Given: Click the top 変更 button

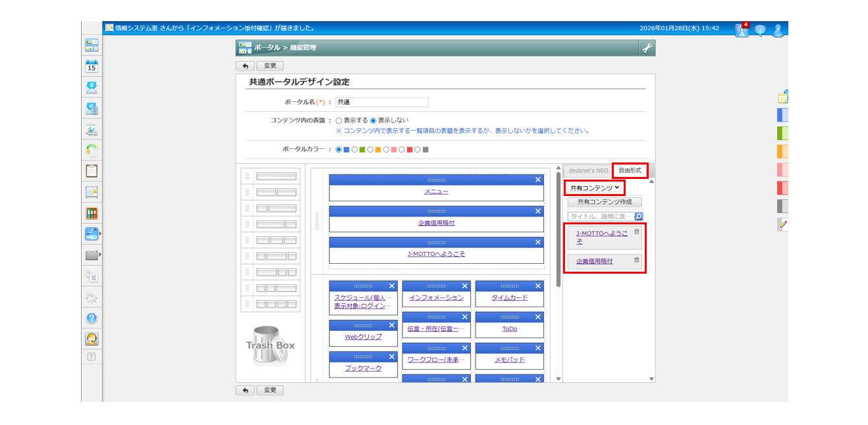Looking at the screenshot, I should [x=270, y=66].
